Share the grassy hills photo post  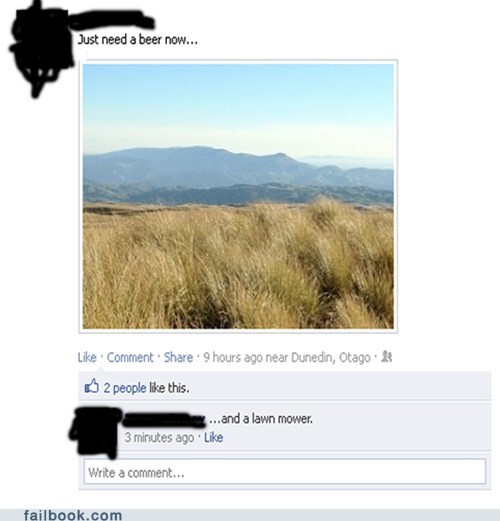pyautogui.click(x=178, y=357)
